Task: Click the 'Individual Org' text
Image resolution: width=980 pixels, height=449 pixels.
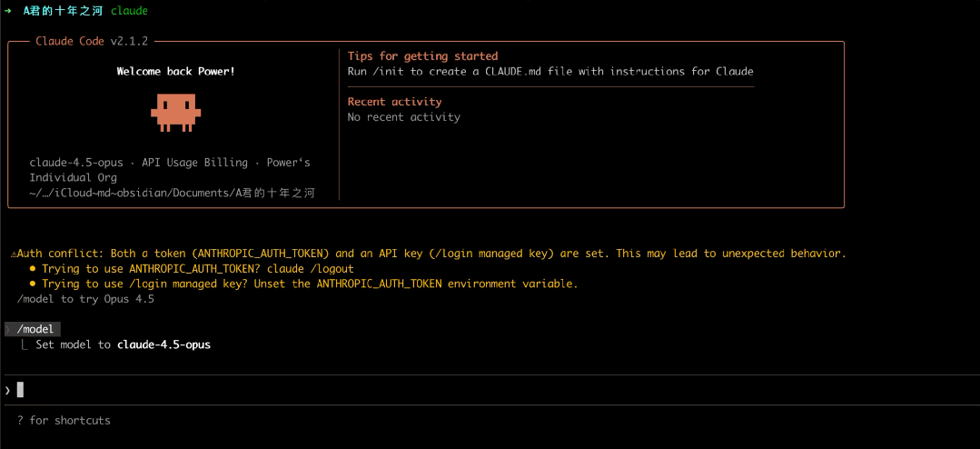Action: pos(73,177)
